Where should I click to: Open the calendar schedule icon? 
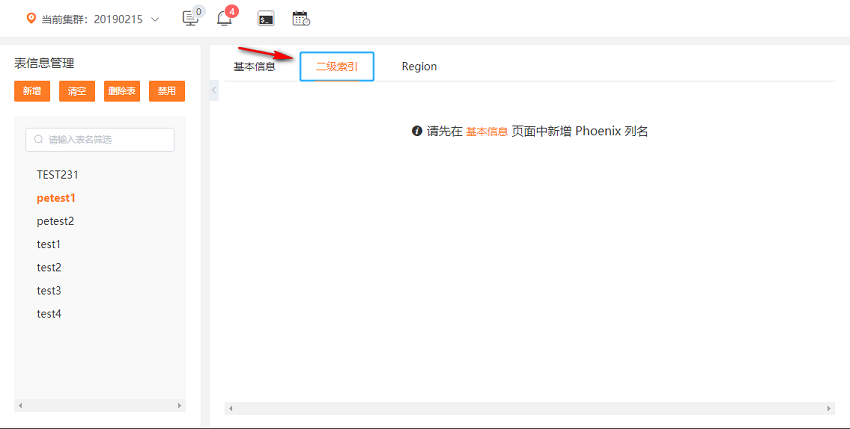click(301, 18)
